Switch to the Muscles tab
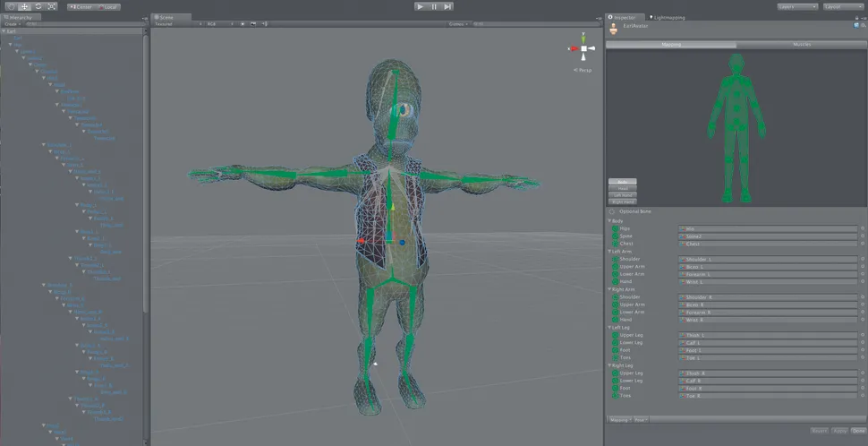This screenshot has width=868, height=446. (x=801, y=44)
